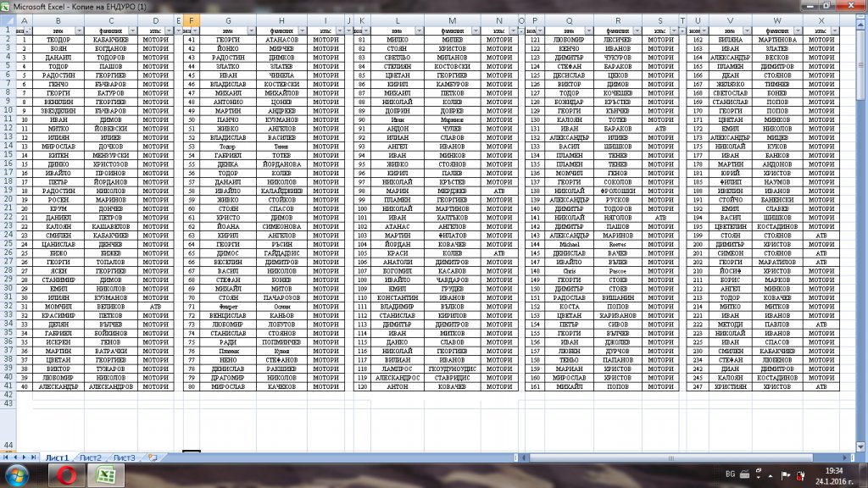Select the cell containing МЕНЗУРСКИ
Viewport: 868px width, 488px height.
111,156
